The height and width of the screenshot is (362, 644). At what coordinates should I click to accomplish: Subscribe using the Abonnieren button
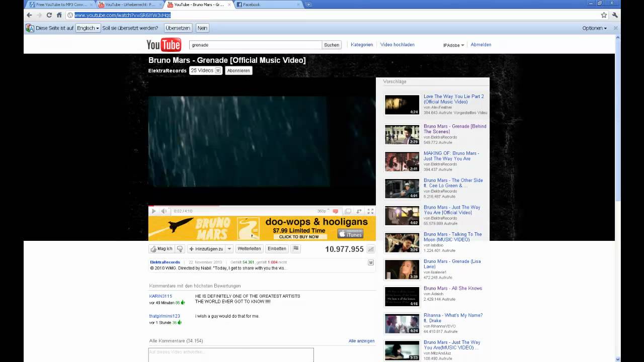[x=238, y=70]
